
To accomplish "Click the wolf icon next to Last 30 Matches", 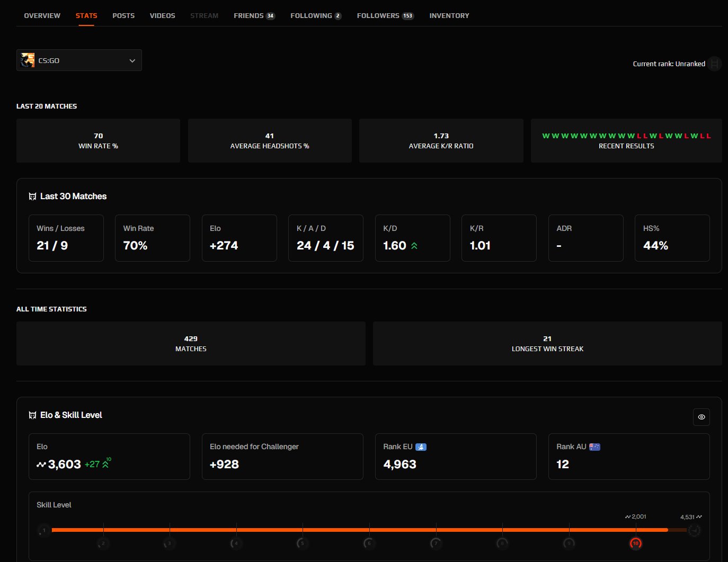I will [32, 196].
